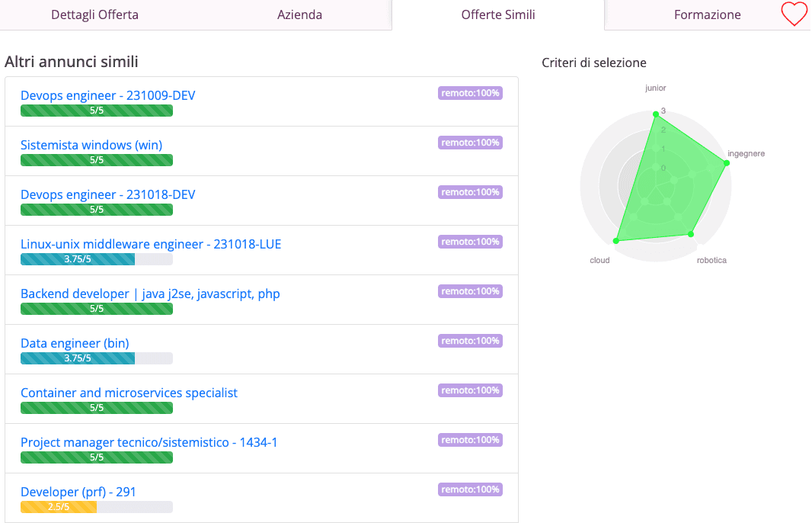Click remoto:100% badge on Container specialist row
The image size is (812, 523).
(470, 390)
